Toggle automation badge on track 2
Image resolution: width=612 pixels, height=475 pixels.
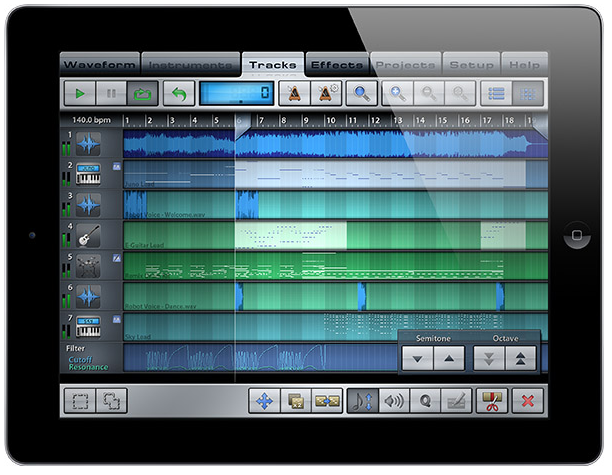pos(116,167)
